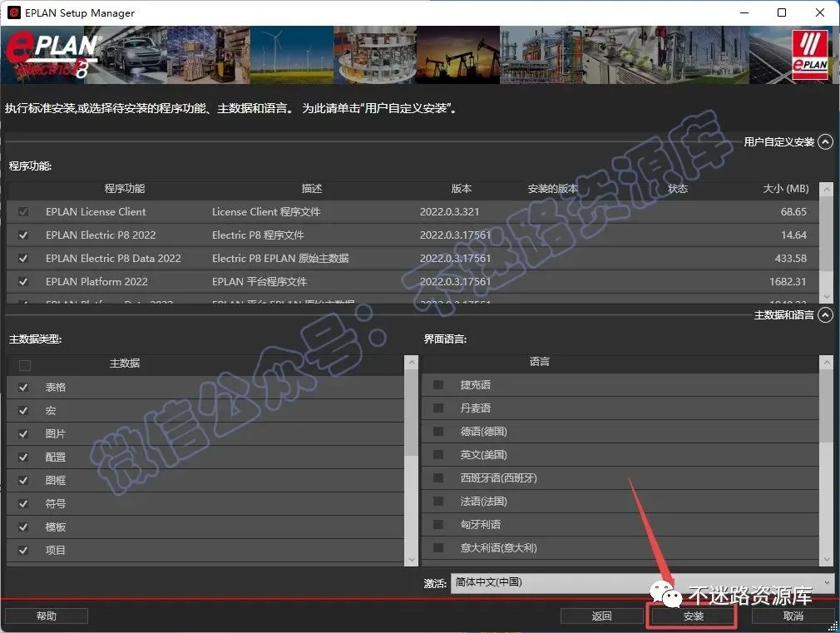Screen dimensions: 840x633
Task: Select version cell 2022.0.3.321
Action: [449, 212]
